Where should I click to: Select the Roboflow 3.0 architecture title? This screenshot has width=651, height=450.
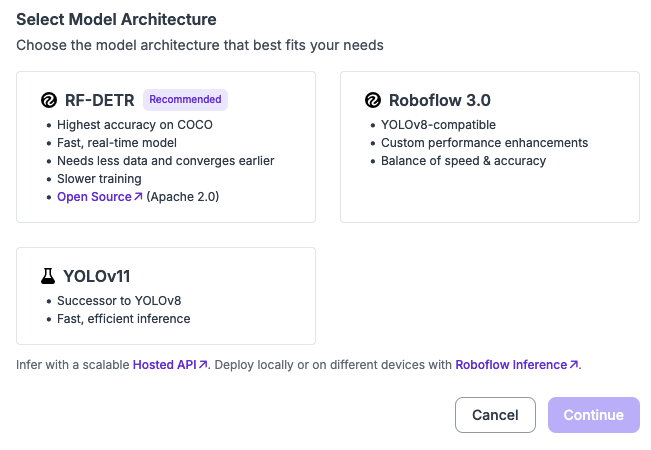(439, 100)
